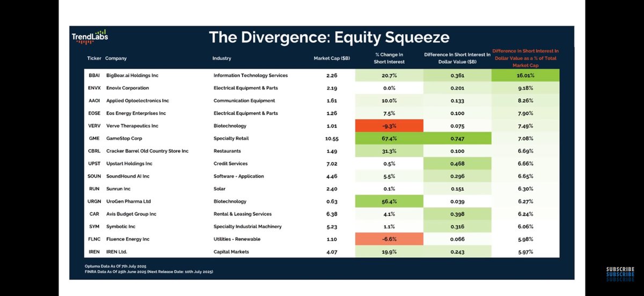Click the 0.747 dollar value cell
Viewport: 644px width, 296px height.
coord(457,138)
